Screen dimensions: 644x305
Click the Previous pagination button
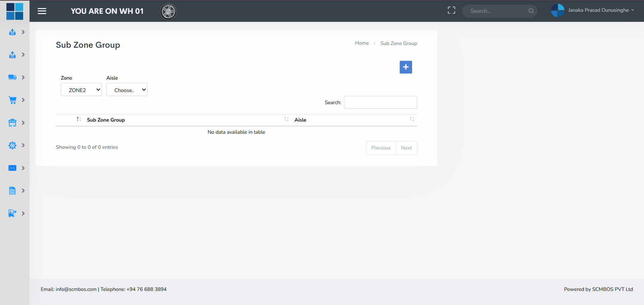click(x=381, y=148)
